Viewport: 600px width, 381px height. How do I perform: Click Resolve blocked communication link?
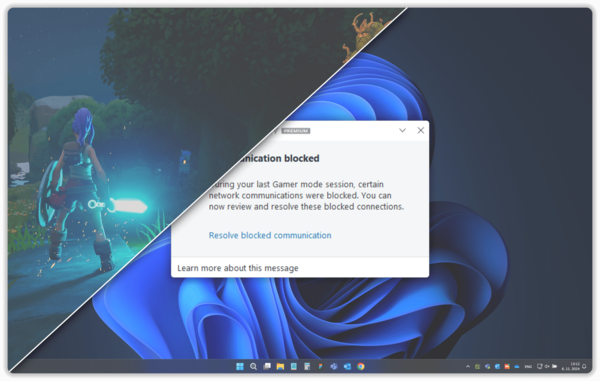click(270, 235)
